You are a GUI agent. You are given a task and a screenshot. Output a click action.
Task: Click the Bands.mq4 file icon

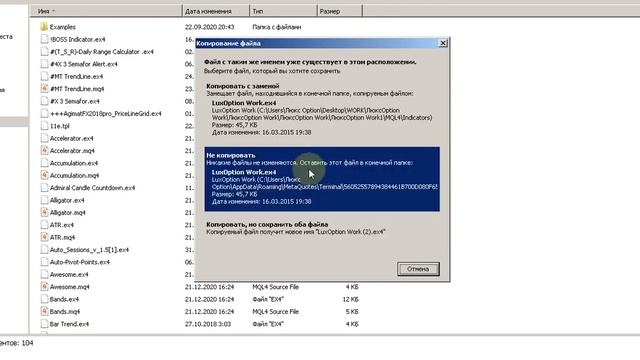click(x=44, y=311)
